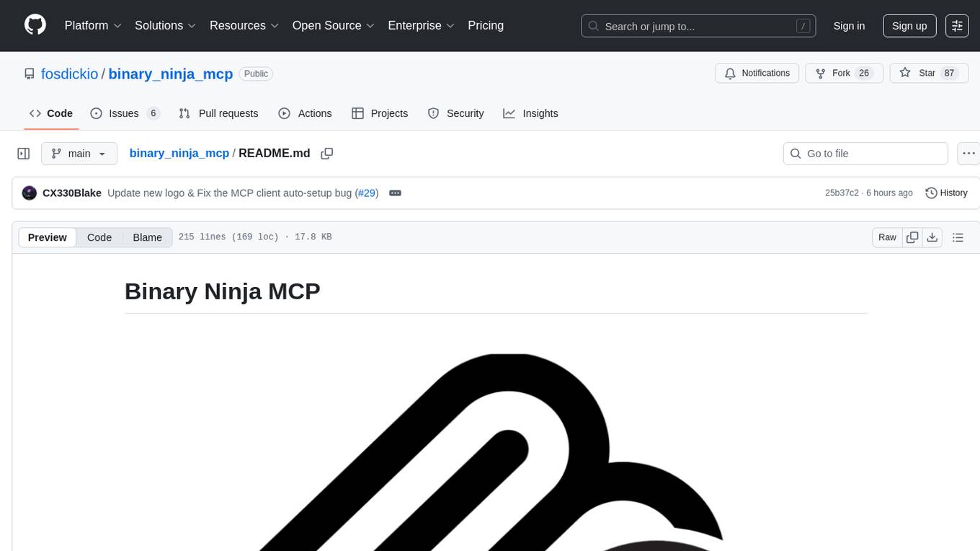Copy the README.md file path

tap(327, 154)
